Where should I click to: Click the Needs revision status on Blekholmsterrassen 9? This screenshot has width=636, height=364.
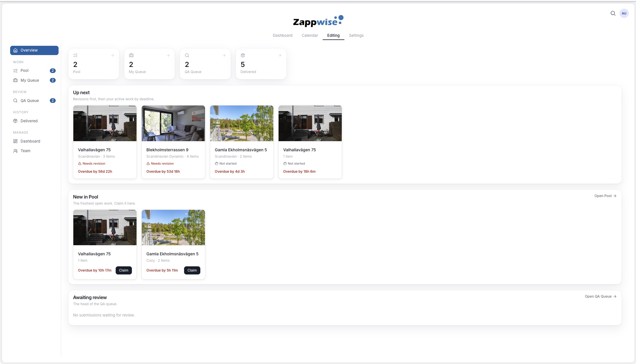point(160,163)
